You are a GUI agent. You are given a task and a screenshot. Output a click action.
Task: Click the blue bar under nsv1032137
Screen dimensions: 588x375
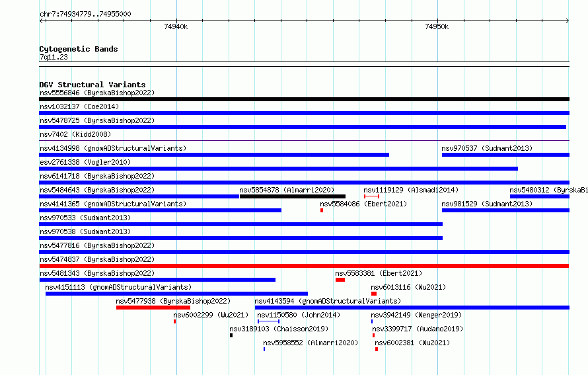304,113
